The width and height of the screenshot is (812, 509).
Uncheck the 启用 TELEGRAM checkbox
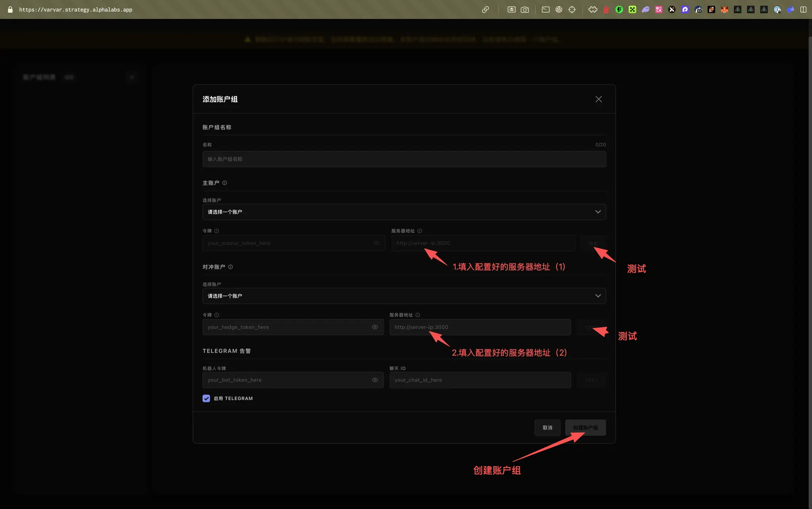(x=206, y=398)
